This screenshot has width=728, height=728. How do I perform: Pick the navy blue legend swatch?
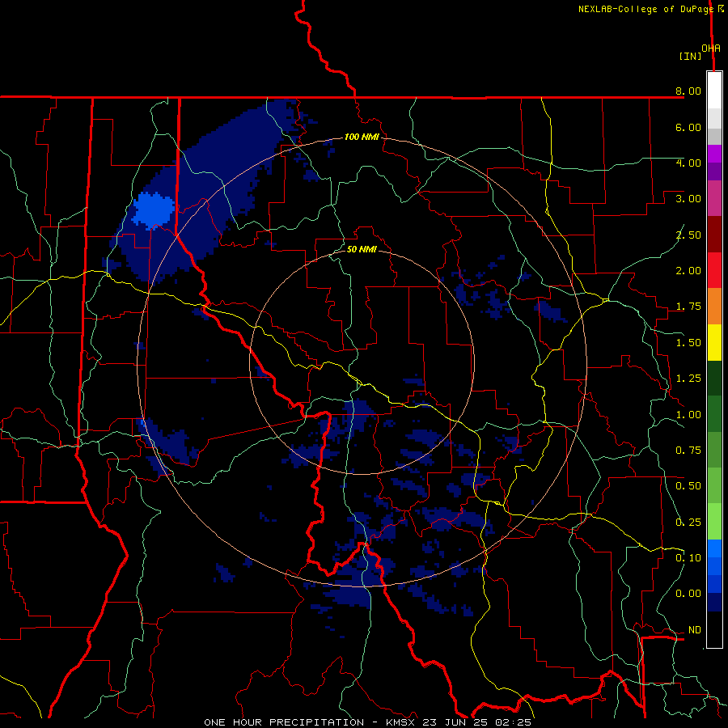pos(714,603)
